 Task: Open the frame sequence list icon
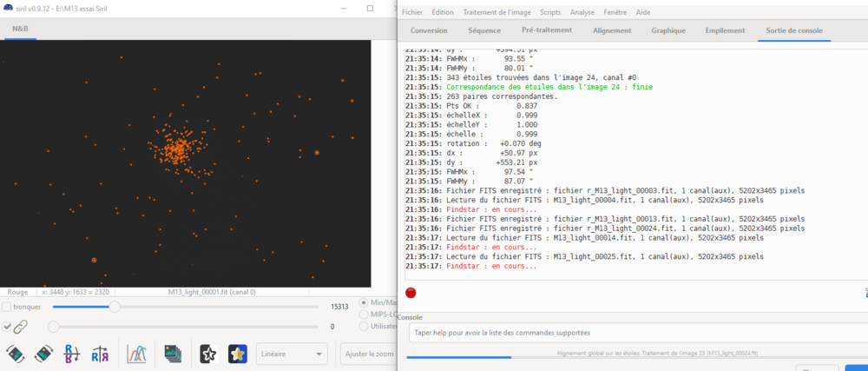click(173, 354)
